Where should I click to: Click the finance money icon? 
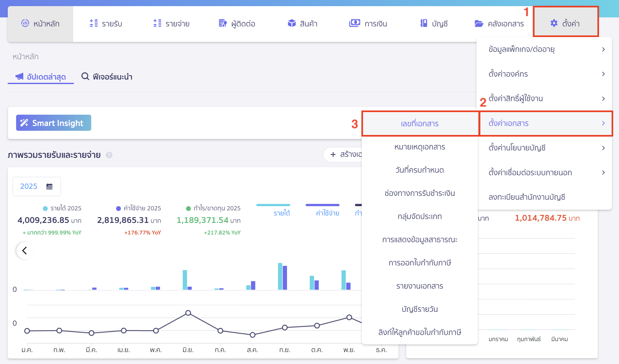coord(355,23)
